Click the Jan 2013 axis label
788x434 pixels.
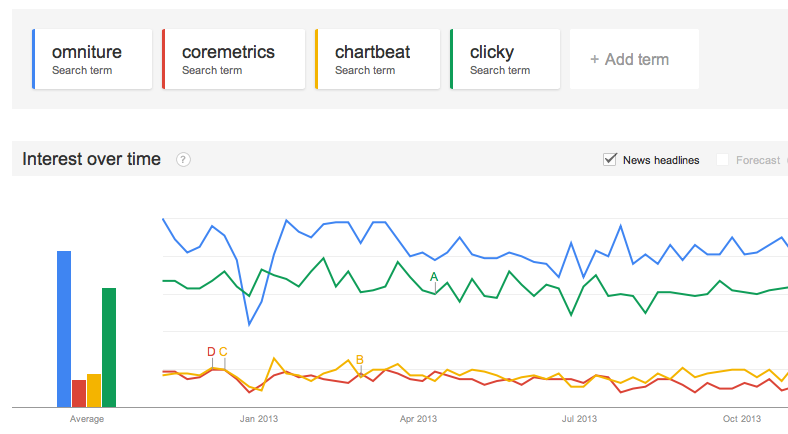[259, 418]
